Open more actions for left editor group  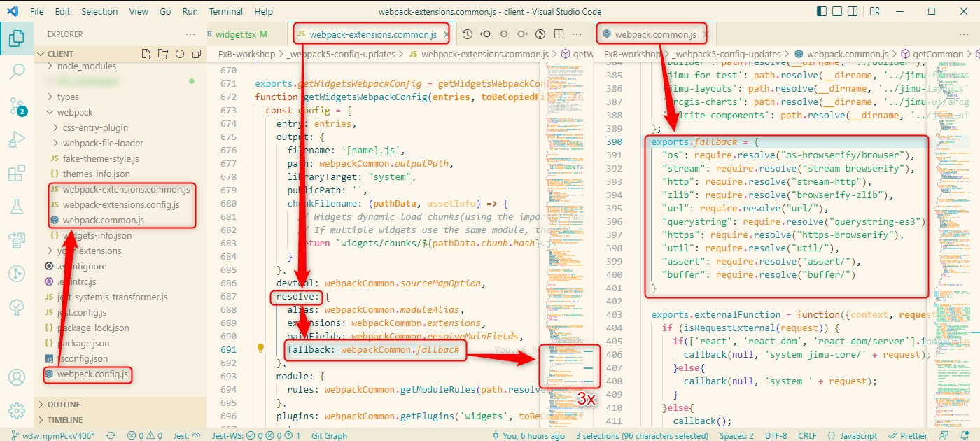coord(577,34)
